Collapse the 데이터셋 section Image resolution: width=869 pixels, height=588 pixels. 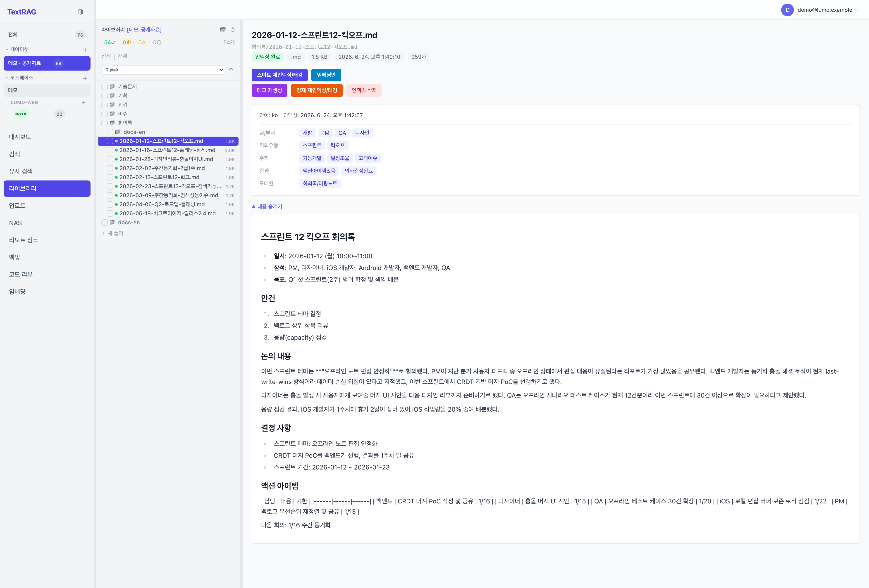17,49
